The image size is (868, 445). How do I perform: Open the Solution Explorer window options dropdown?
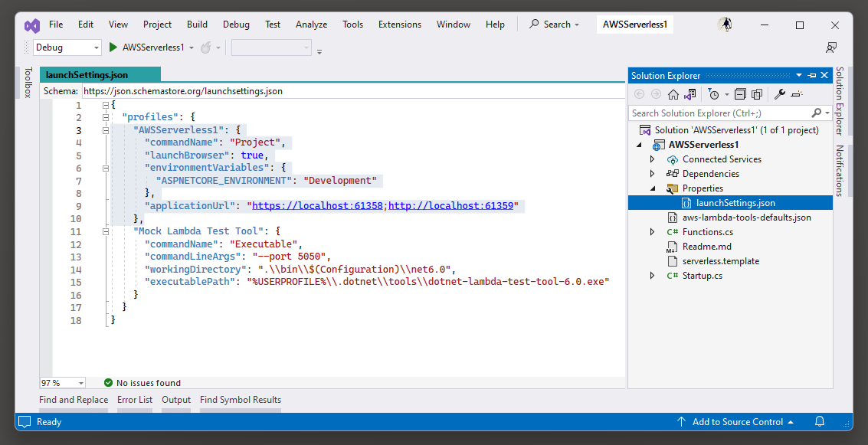799,75
